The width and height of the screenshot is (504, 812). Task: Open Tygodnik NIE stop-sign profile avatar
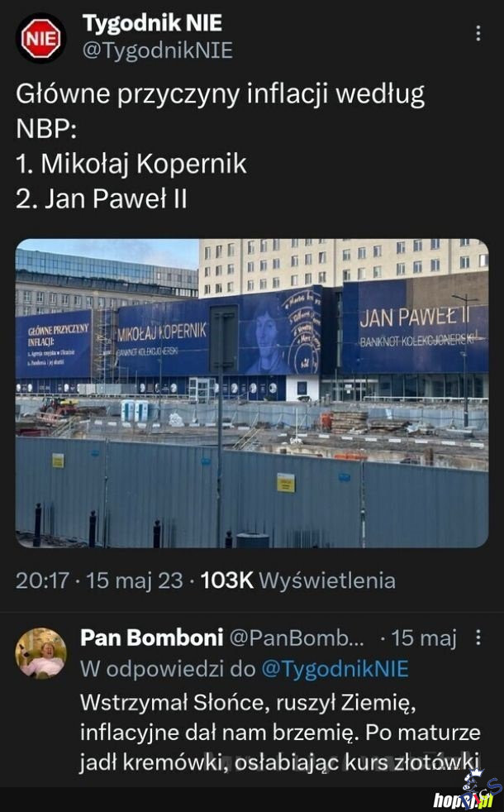(40, 38)
